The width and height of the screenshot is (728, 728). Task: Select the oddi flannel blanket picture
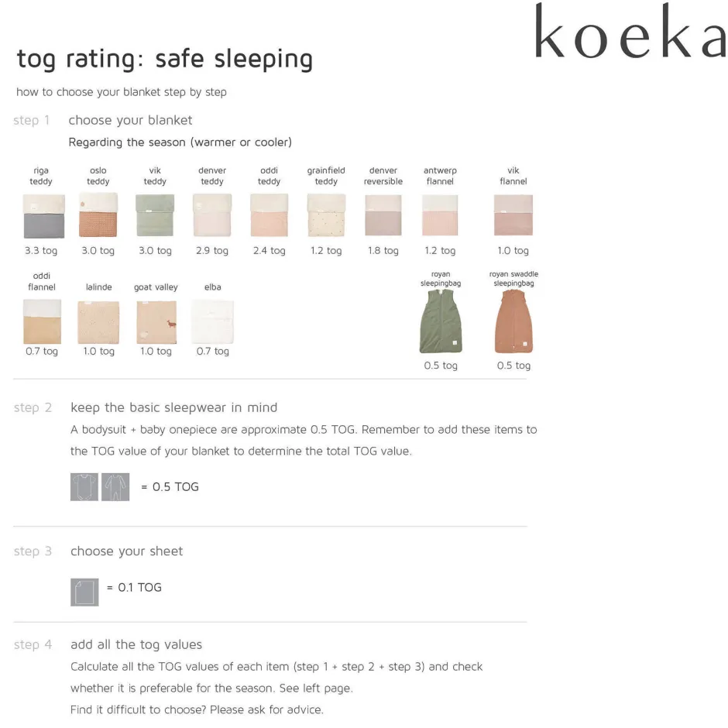pyautogui.click(x=42, y=321)
